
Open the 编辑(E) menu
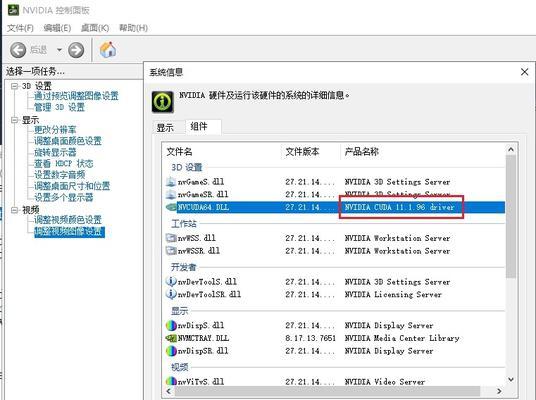click(57, 28)
